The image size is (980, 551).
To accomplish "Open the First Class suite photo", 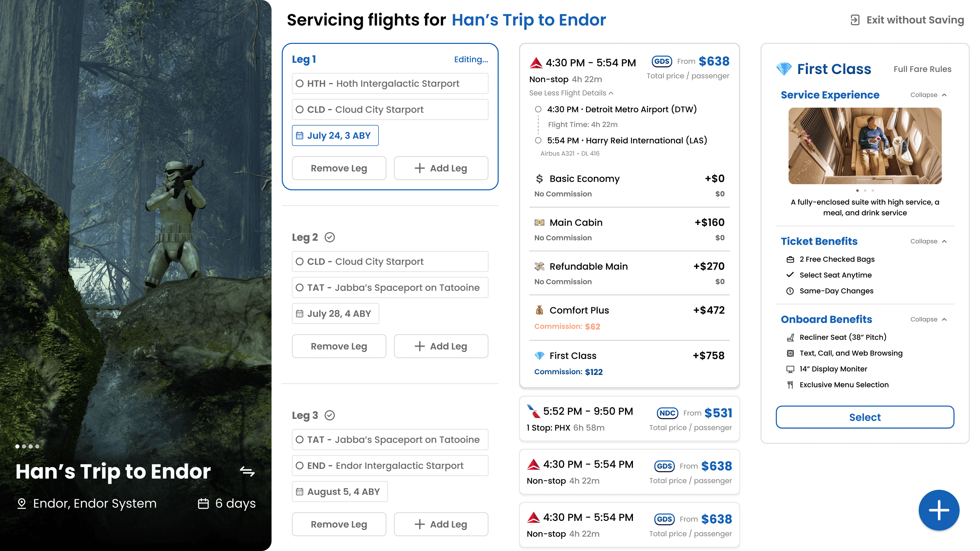I will tap(865, 146).
